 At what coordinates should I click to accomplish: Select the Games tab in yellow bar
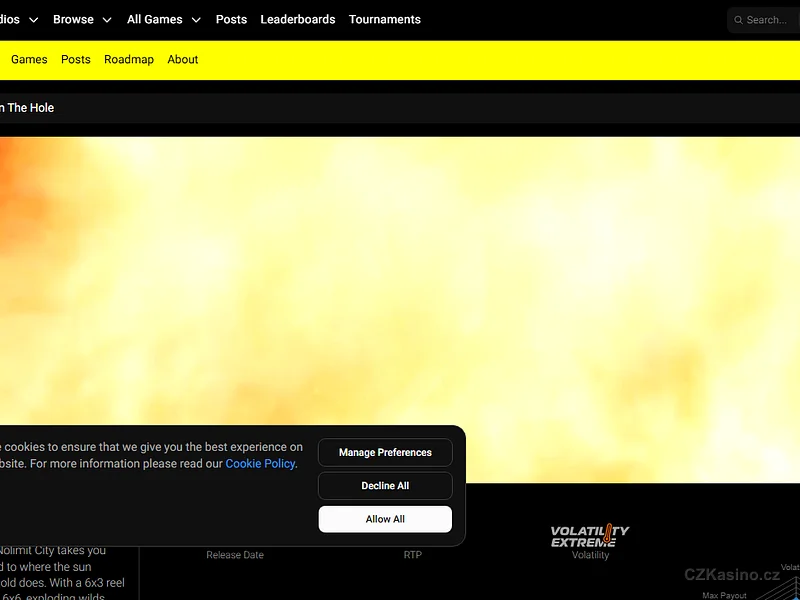tap(29, 59)
